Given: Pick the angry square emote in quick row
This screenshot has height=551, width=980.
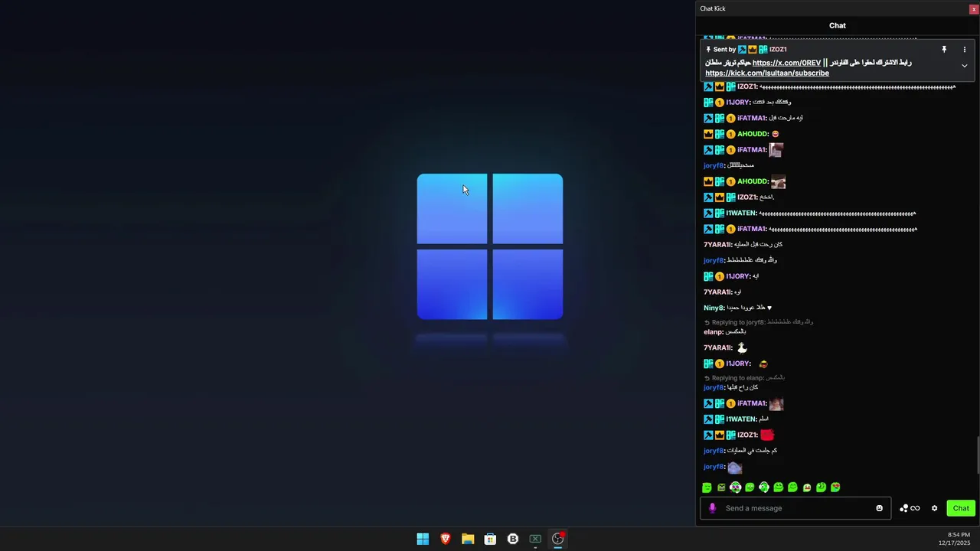Looking at the screenshot, I should (721, 487).
